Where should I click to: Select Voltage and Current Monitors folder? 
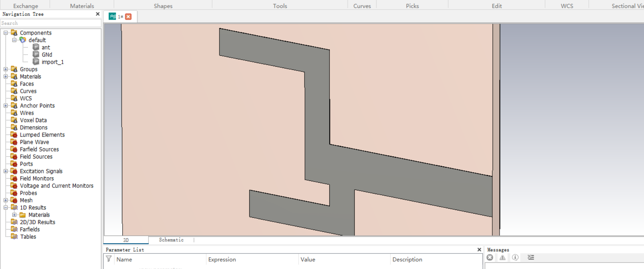[56, 186]
